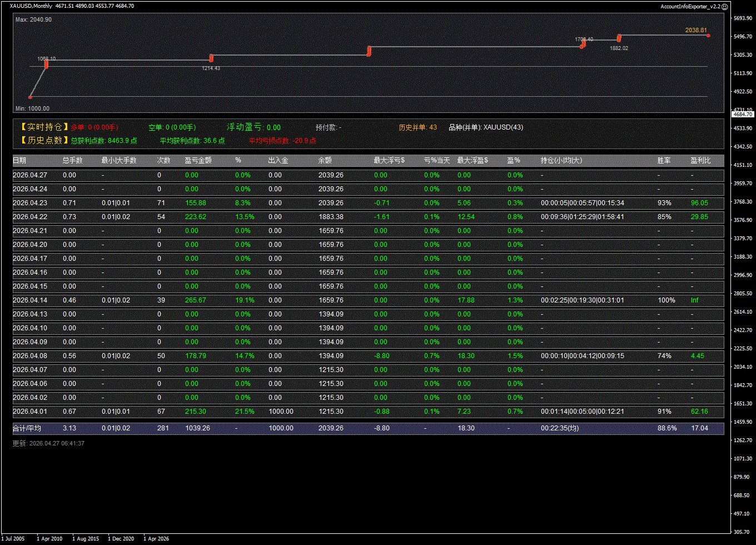Select the 合计/平均 summary row label
Screen dimensions: 756x545
click(x=27, y=428)
